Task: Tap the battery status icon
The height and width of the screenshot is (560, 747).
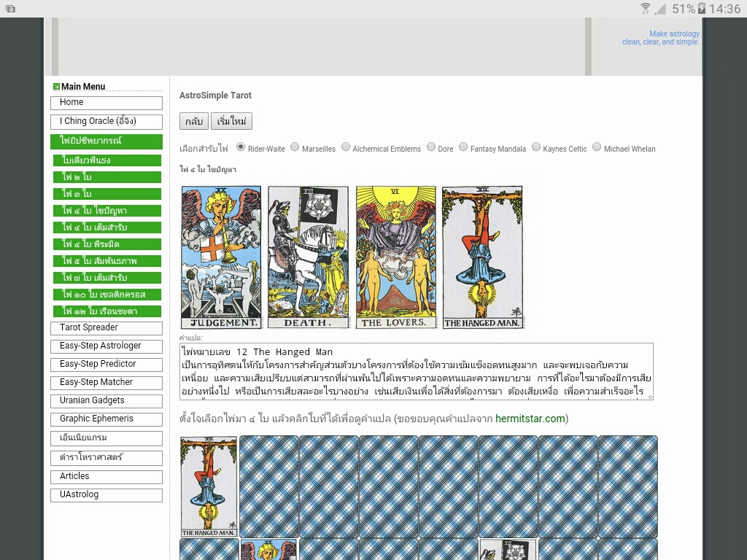Action: click(x=702, y=8)
